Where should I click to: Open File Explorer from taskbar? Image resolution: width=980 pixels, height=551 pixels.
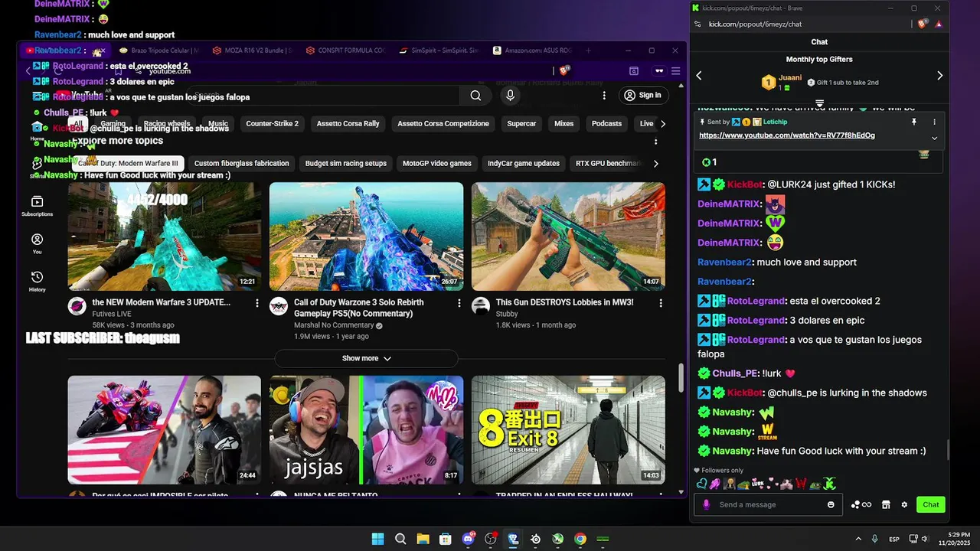pyautogui.click(x=423, y=539)
